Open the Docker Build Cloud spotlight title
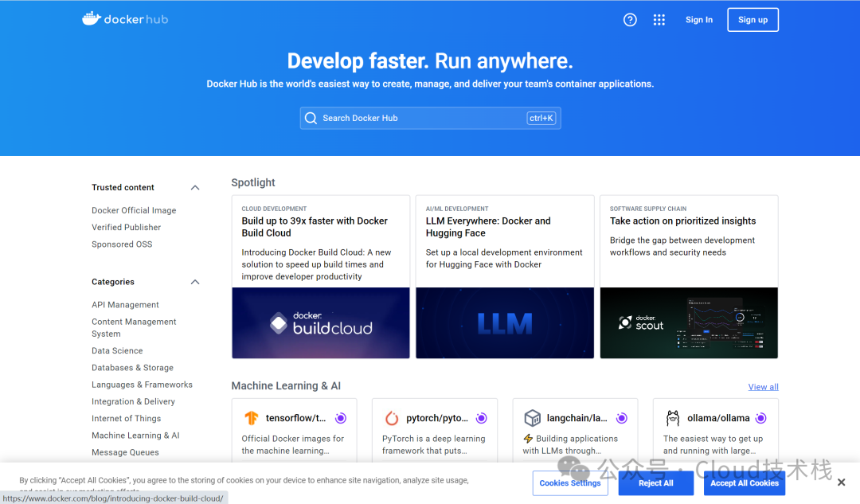This screenshot has width=860, height=504. 315,227
